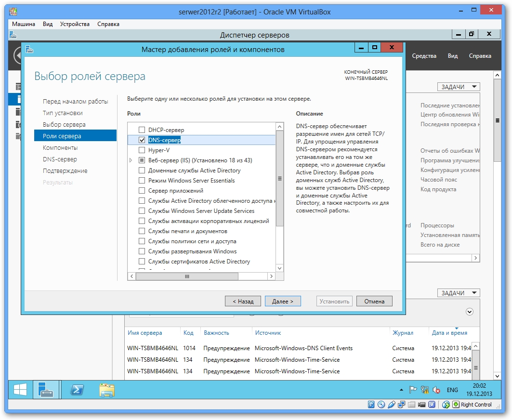Image resolution: width=512 pixels, height=420 pixels.
Task: Click the VirtualBox hard disk activity icon
Action: tap(371, 405)
